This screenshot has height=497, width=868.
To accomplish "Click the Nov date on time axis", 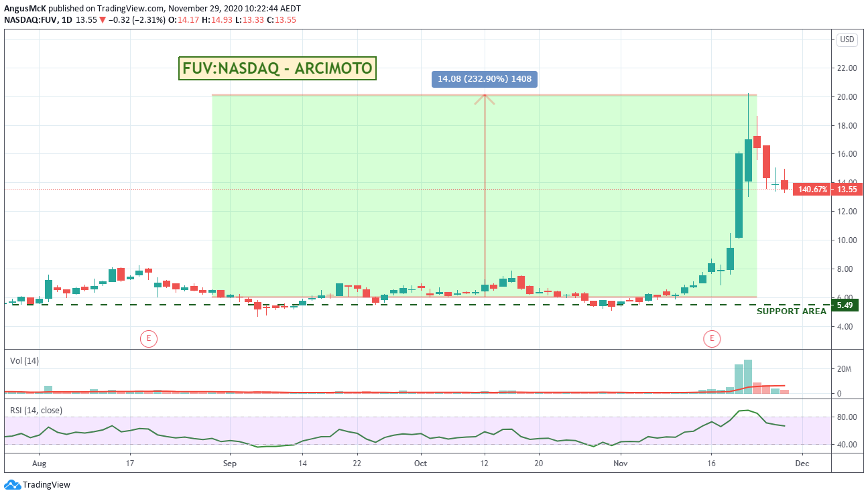I will 621,463.
